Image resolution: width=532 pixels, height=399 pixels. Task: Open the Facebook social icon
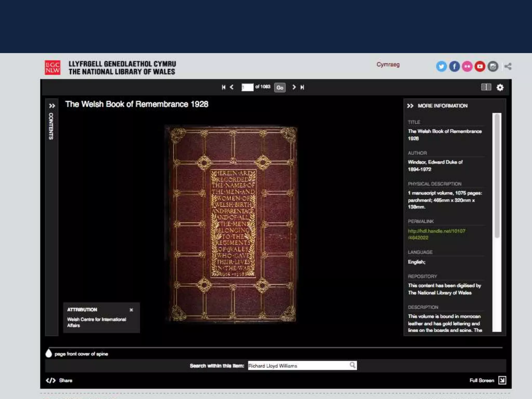pyautogui.click(x=454, y=66)
